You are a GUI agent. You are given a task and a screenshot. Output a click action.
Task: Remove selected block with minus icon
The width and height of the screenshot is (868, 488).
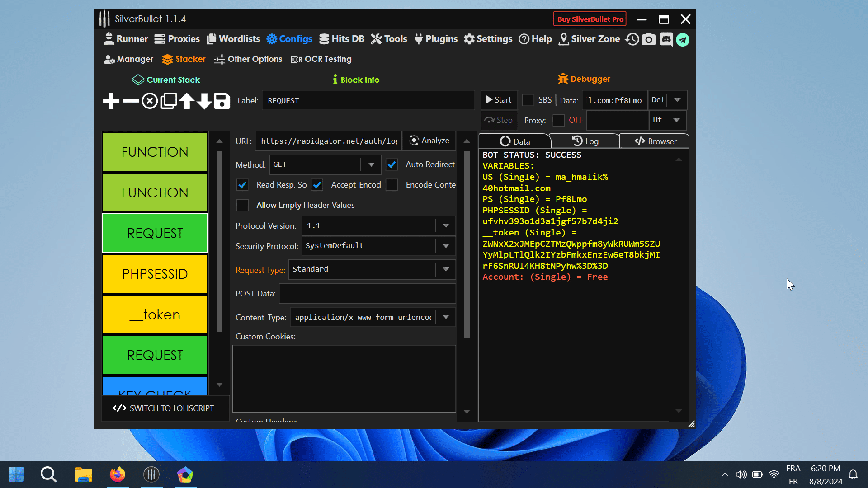coord(131,101)
